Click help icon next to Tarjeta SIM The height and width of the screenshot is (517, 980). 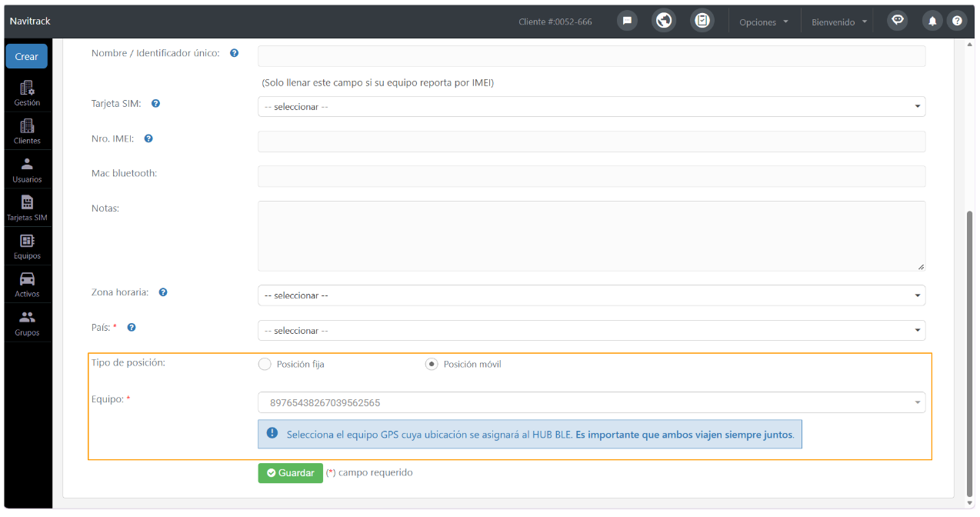(x=155, y=103)
